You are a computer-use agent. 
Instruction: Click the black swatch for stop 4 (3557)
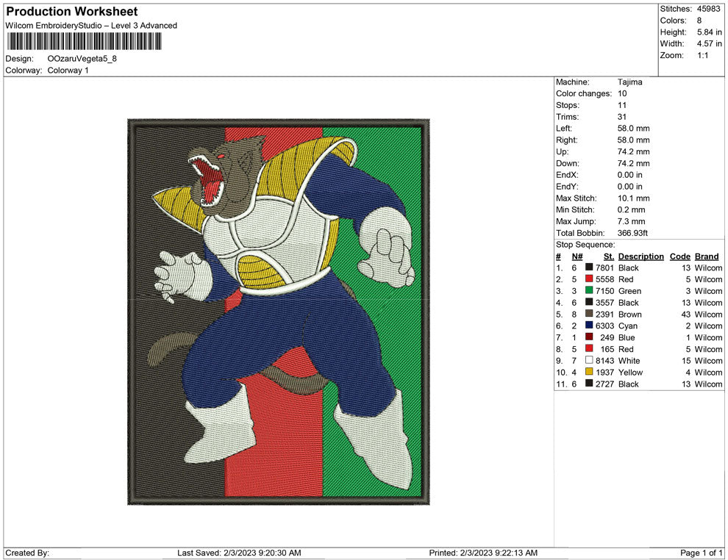coord(589,302)
